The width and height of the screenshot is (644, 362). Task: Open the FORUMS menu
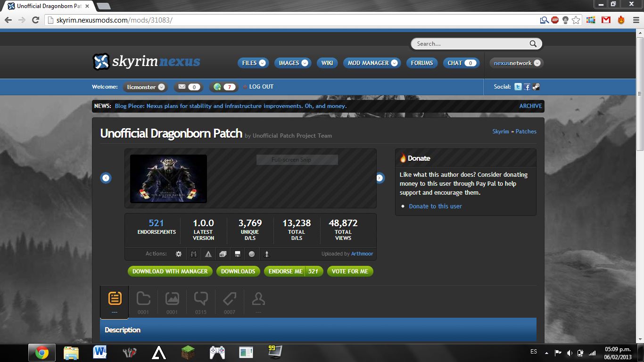tap(421, 63)
